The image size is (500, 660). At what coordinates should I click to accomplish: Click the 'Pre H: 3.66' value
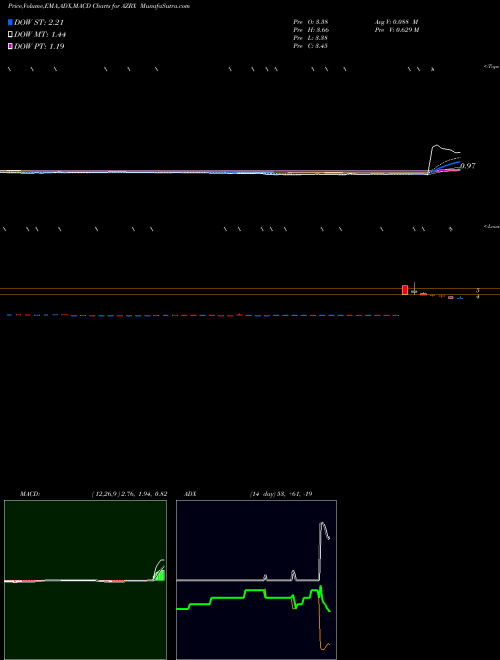pyautogui.click(x=311, y=30)
